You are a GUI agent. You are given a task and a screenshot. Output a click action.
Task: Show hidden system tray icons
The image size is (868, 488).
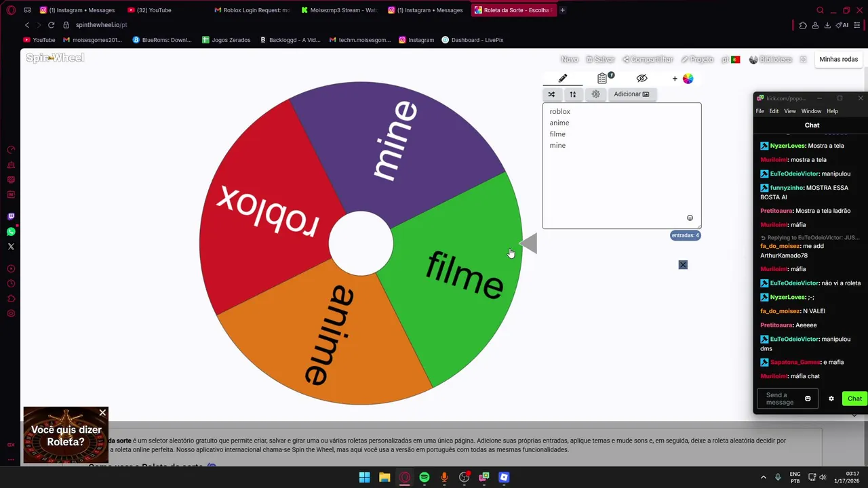click(764, 477)
